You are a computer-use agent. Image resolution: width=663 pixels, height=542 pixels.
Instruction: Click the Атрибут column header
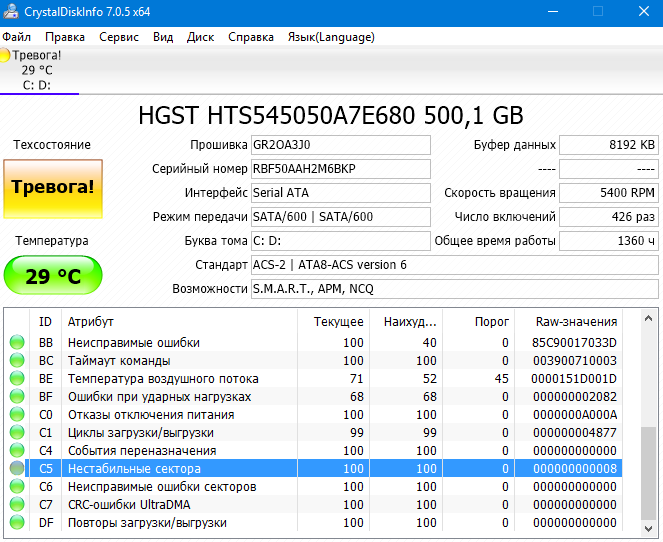[x=179, y=322]
